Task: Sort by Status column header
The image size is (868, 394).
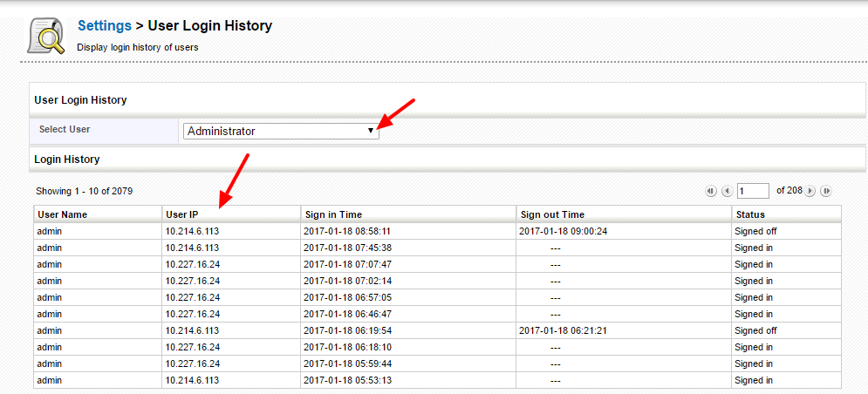Action: pyautogui.click(x=749, y=214)
